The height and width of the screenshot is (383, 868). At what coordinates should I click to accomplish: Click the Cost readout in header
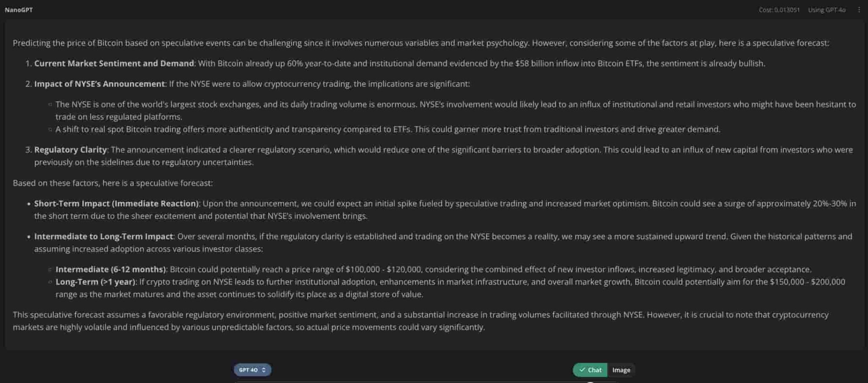click(779, 10)
